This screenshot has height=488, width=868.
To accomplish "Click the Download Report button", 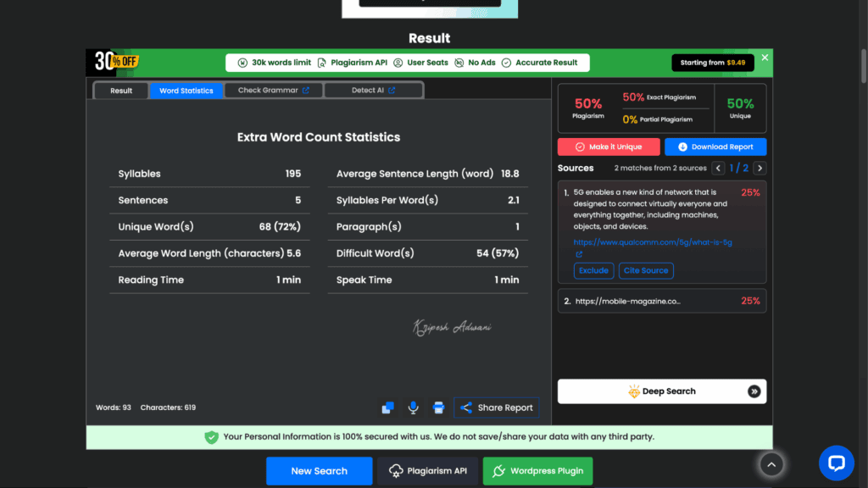I will (715, 146).
